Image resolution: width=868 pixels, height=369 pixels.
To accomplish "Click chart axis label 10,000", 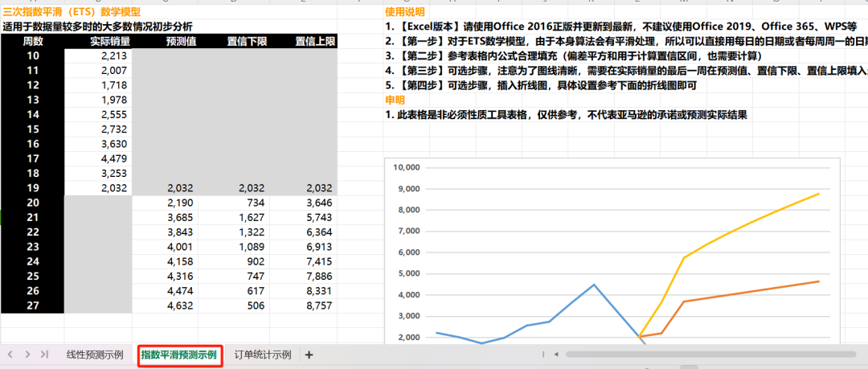I will [x=407, y=167].
